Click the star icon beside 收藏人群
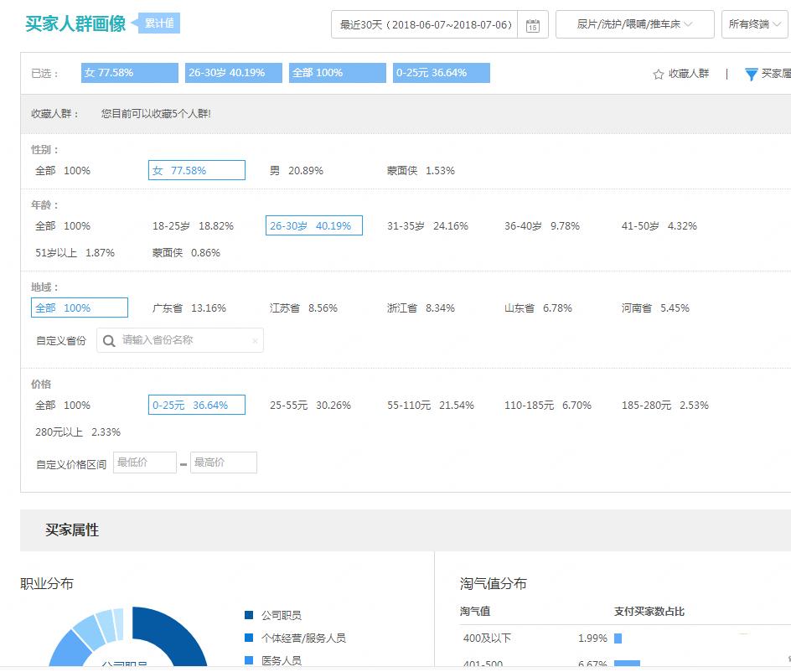The width and height of the screenshot is (791, 672). coord(659,73)
